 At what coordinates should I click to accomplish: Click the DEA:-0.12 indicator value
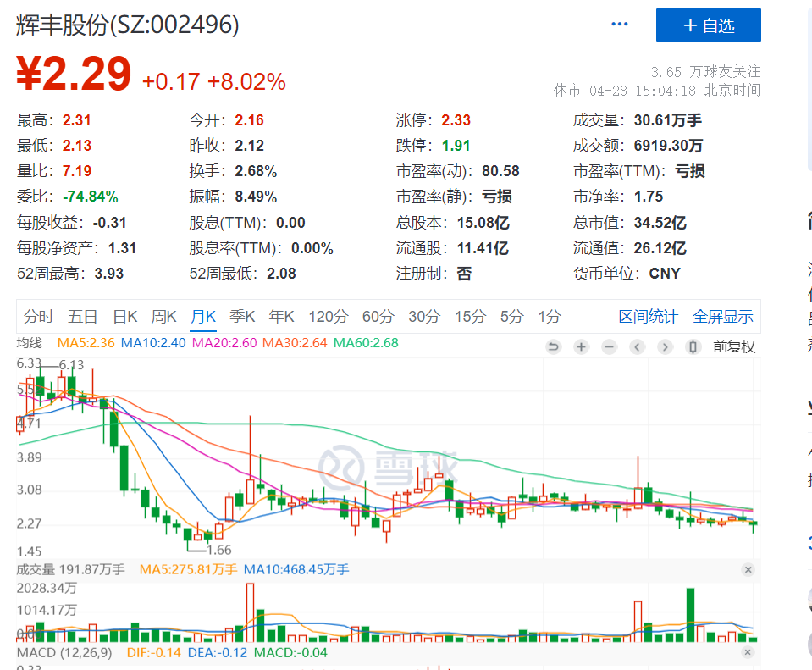pyautogui.click(x=218, y=652)
